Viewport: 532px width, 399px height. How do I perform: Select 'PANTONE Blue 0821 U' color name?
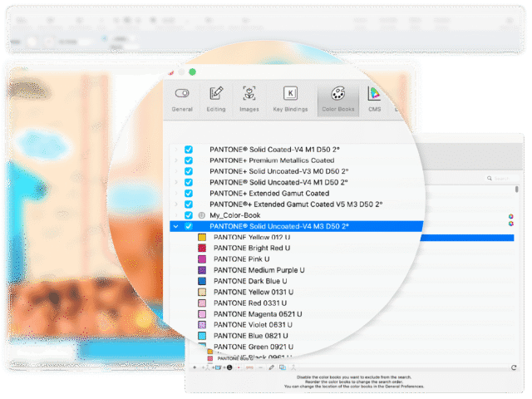[x=251, y=336]
